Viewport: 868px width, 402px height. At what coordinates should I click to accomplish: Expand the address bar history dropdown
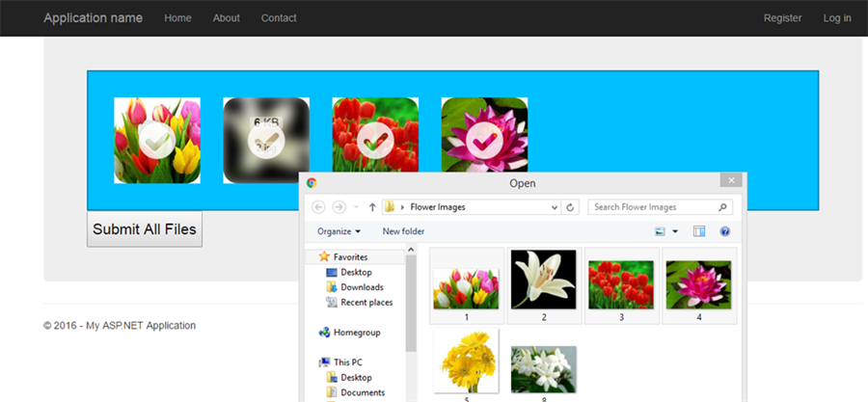(556, 208)
